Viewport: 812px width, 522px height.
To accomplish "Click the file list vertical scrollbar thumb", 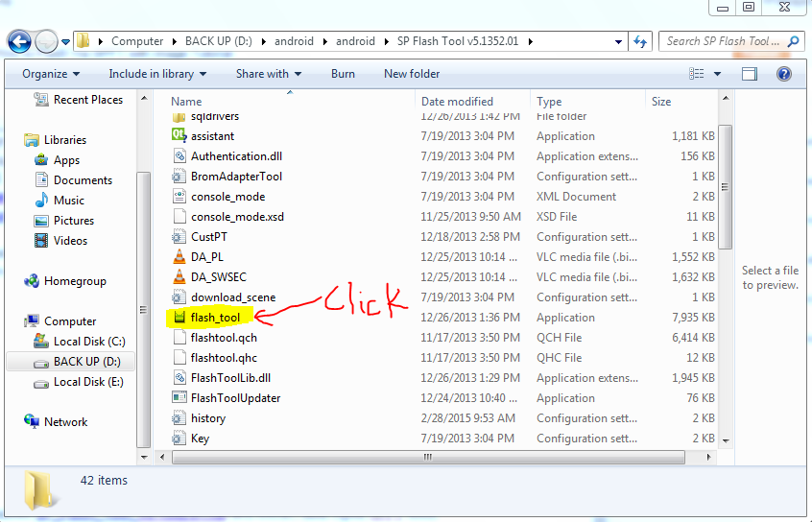I will point(725,187).
